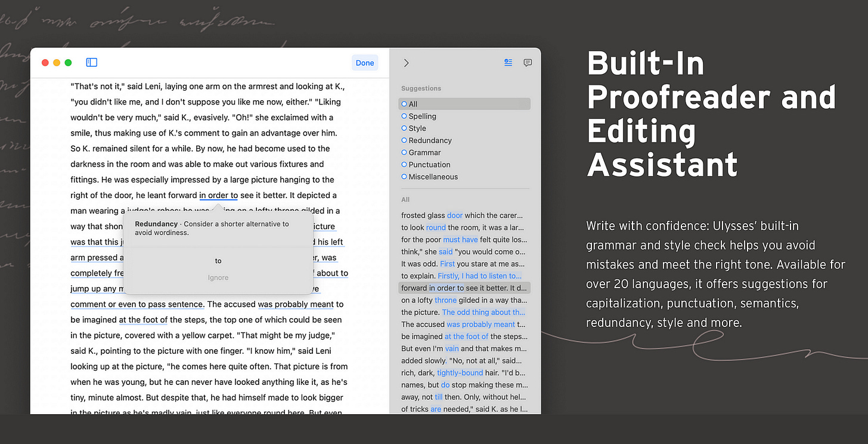Click the red close window button
The height and width of the screenshot is (444, 868).
pyautogui.click(x=45, y=63)
